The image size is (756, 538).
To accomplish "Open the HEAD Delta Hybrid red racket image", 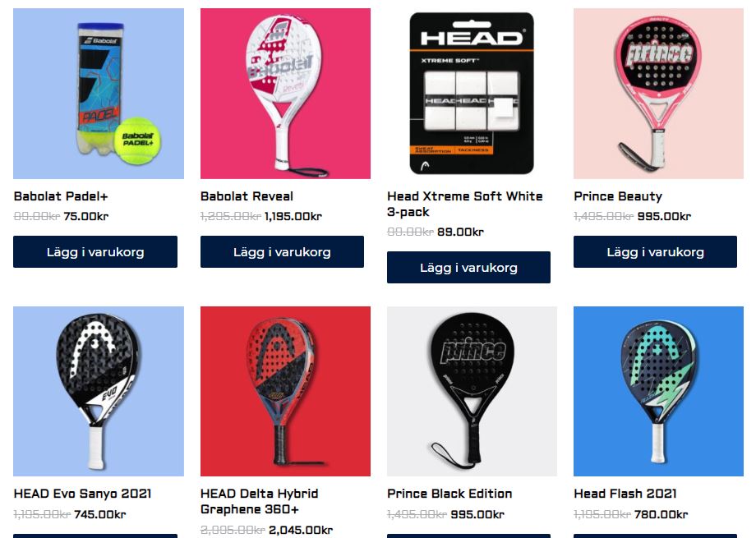I will (285, 392).
